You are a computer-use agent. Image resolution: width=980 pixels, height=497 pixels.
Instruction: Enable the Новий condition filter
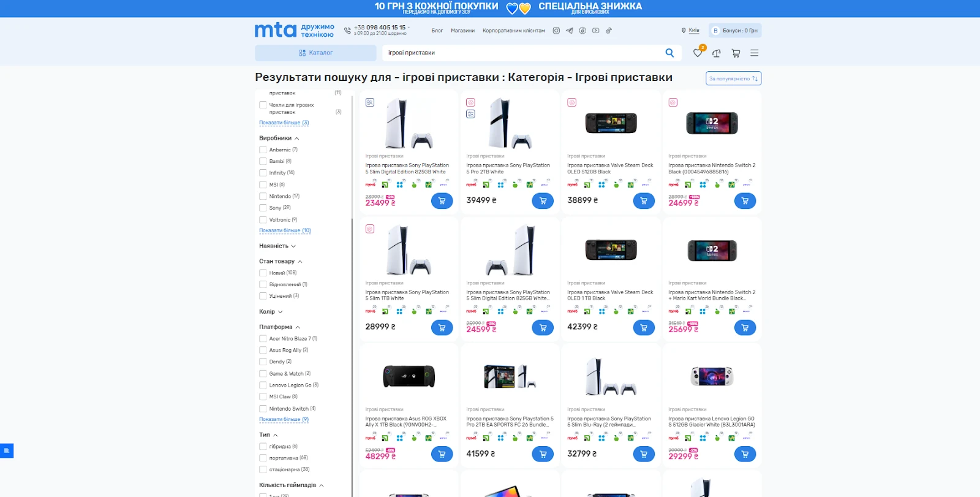coord(263,273)
